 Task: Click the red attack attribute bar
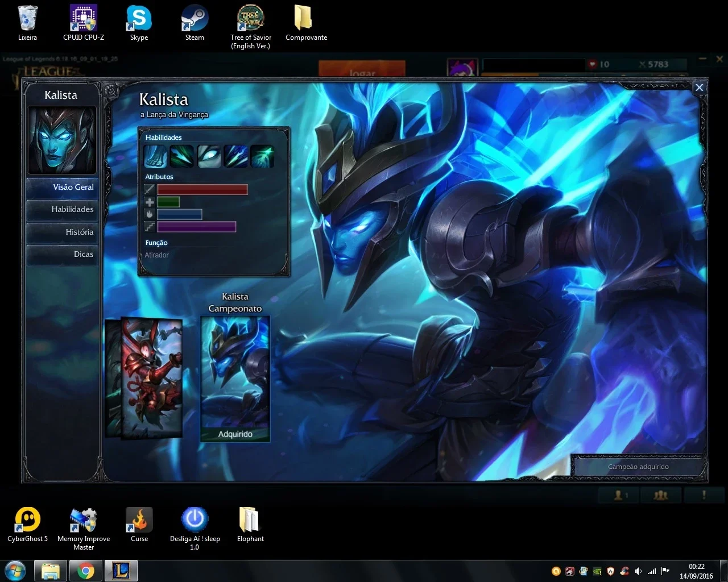tap(202, 189)
